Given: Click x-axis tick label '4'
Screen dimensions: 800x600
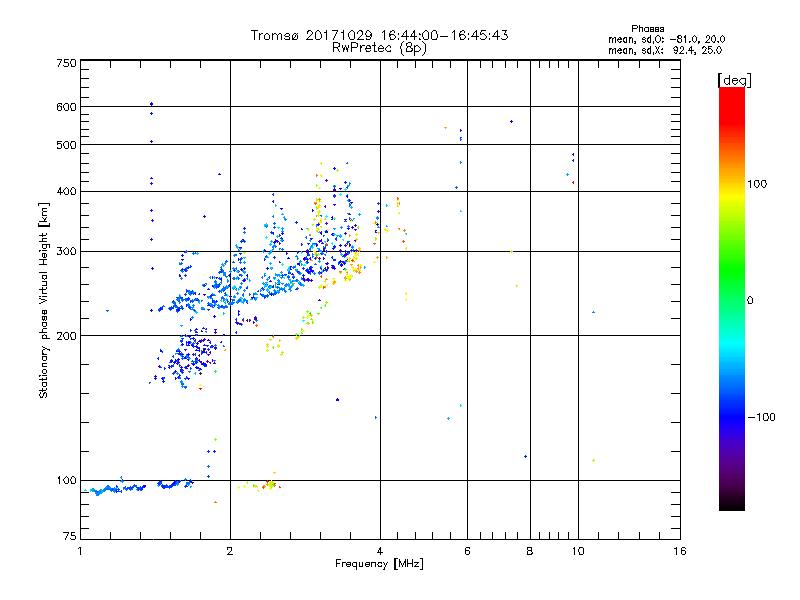Looking at the screenshot, I should pos(380,551).
